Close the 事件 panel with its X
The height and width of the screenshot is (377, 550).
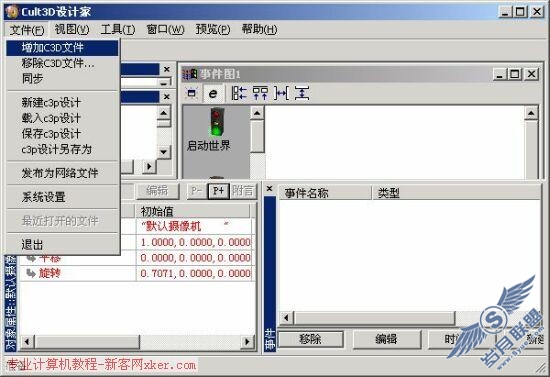tap(269, 189)
